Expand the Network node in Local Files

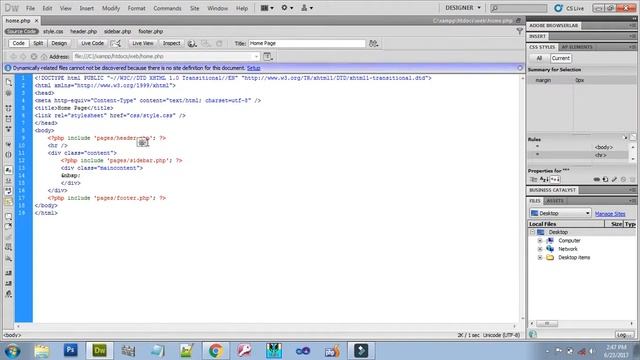pos(540,249)
